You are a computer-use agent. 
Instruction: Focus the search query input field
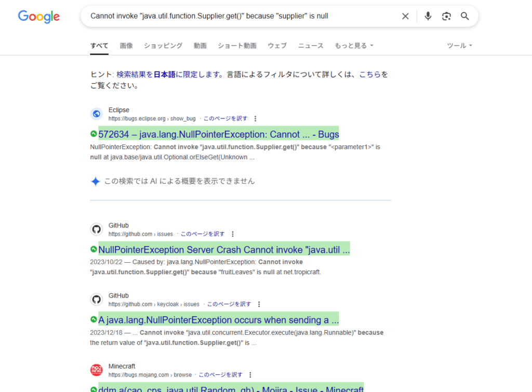[x=239, y=16]
